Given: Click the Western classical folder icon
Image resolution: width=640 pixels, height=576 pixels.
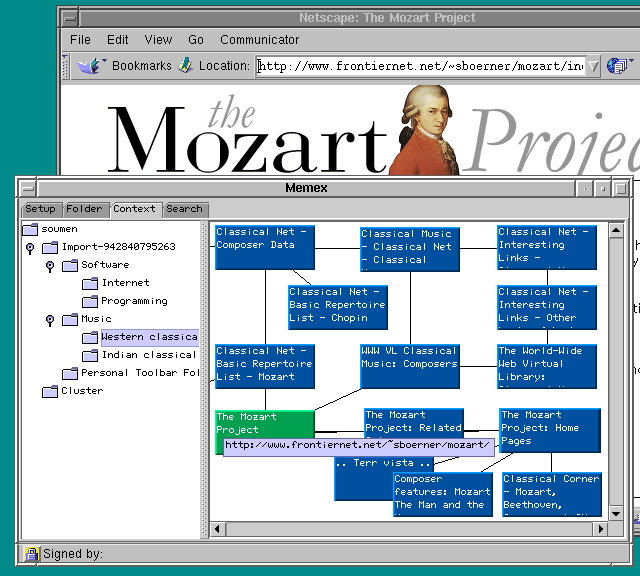Looking at the screenshot, I should [90, 337].
